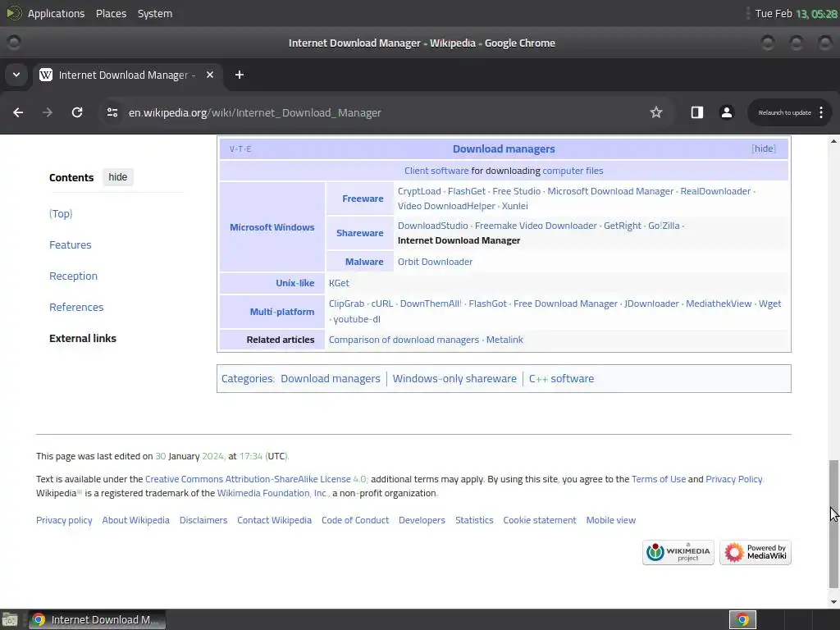The height and width of the screenshot is (630, 840).
Task: Open the Xunlei link
Action: (x=515, y=206)
